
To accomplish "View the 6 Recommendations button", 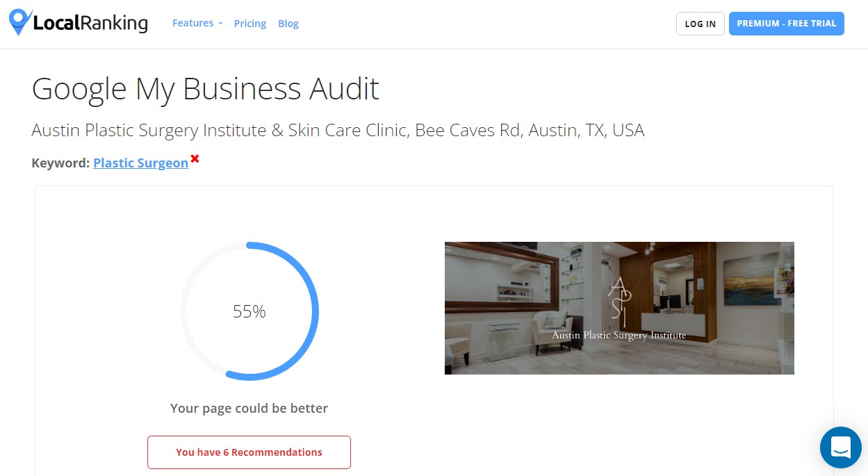I will [249, 452].
